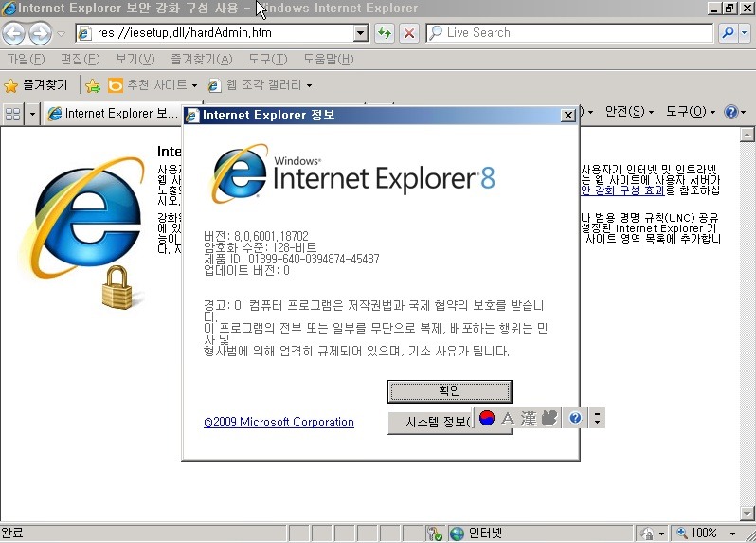Image resolution: width=756 pixels, height=543 pixels.
Task: Click the 제품 ID product ID text
Action: point(291,259)
